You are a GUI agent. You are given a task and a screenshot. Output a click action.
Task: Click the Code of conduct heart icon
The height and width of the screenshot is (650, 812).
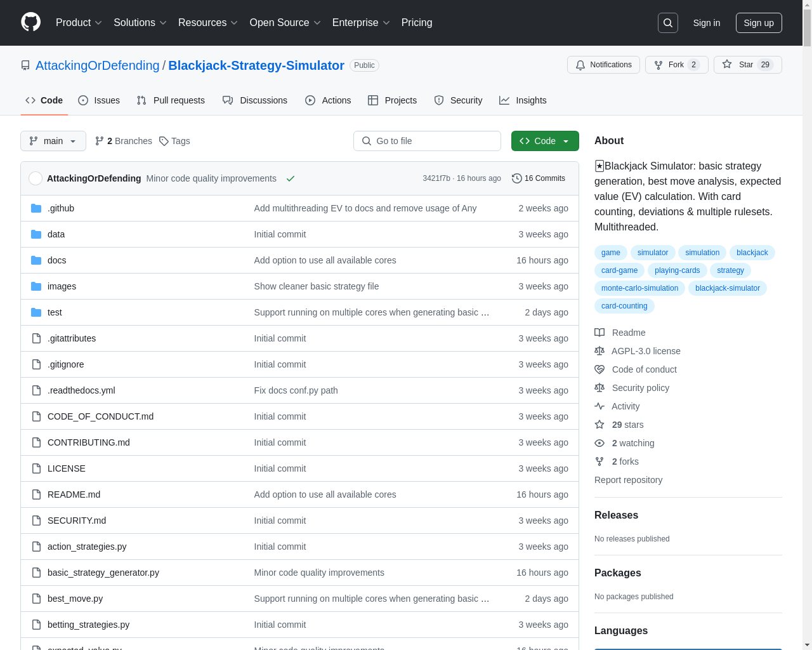(599, 369)
